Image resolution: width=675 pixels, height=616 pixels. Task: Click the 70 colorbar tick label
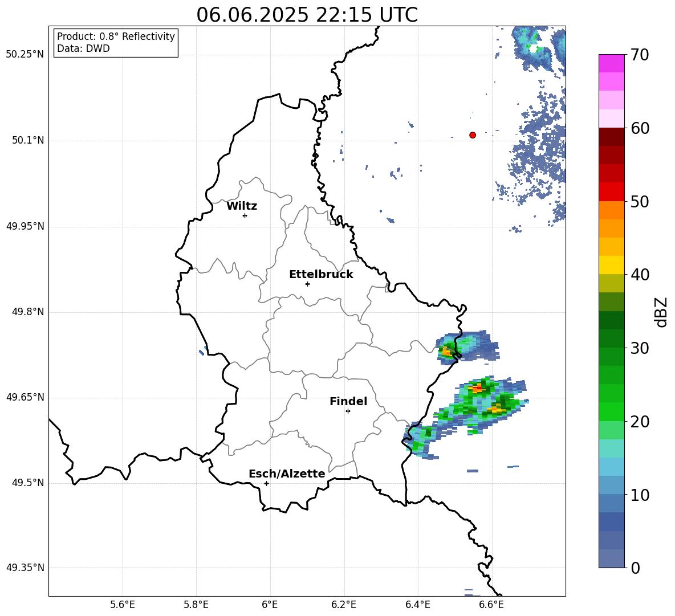click(640, 55)
